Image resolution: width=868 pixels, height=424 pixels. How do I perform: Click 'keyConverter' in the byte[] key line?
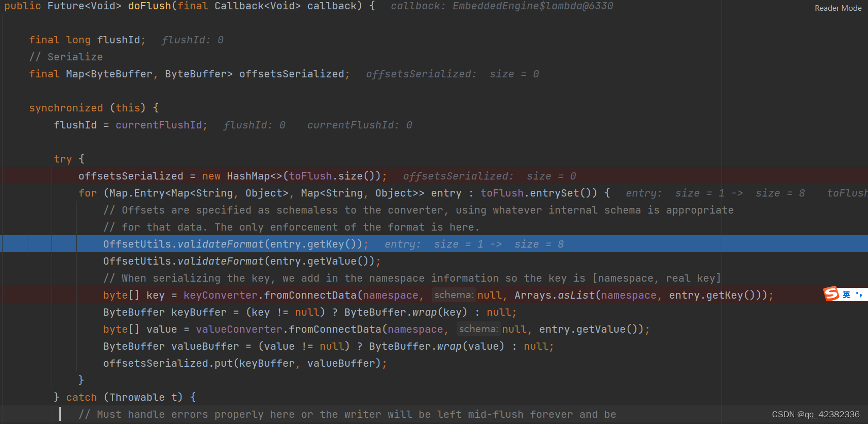(221, 296)
